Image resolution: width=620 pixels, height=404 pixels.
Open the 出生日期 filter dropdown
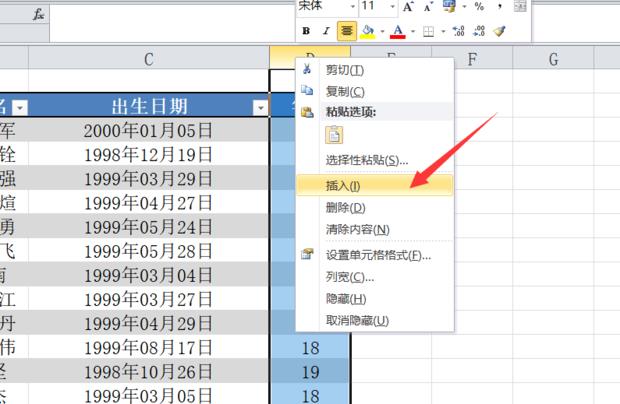tap(260, 107)
